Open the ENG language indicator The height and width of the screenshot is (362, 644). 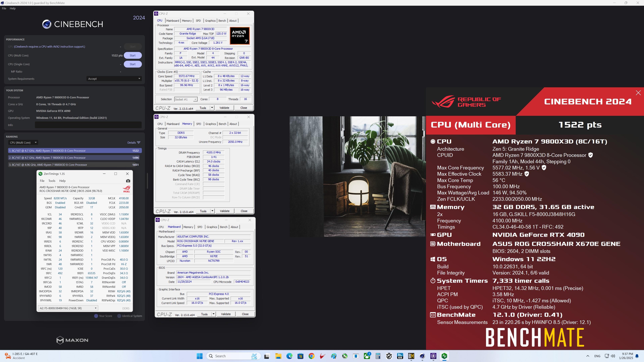pos(597,356)
